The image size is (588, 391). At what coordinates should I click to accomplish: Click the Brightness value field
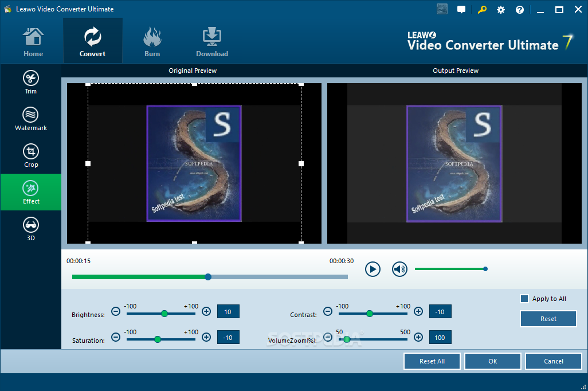tap(228, 311)
